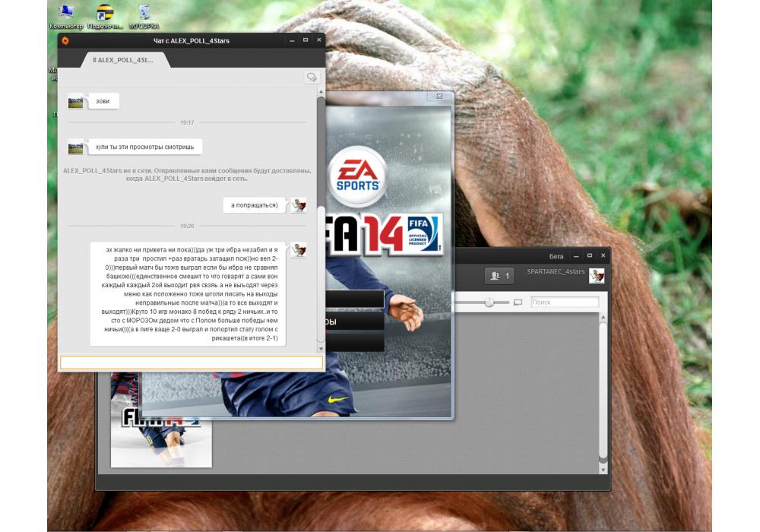Click SPARTANEC_4stars profile avatar

[597, 276]
